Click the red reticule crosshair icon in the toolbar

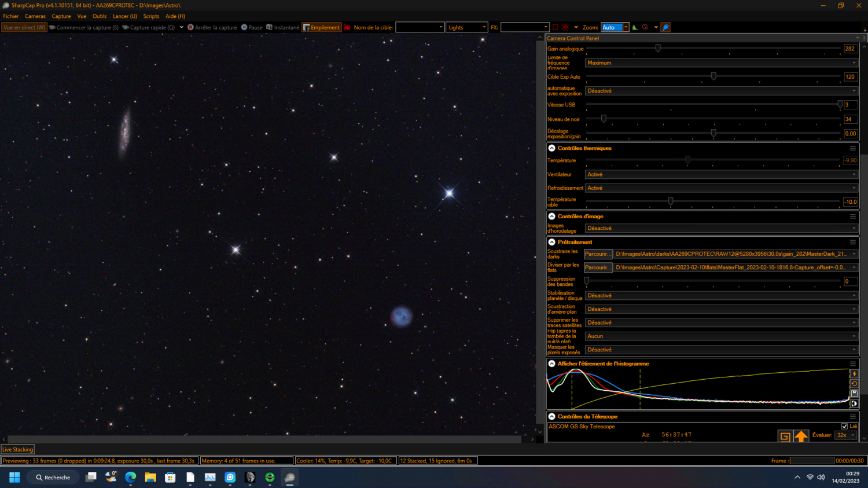565,27
